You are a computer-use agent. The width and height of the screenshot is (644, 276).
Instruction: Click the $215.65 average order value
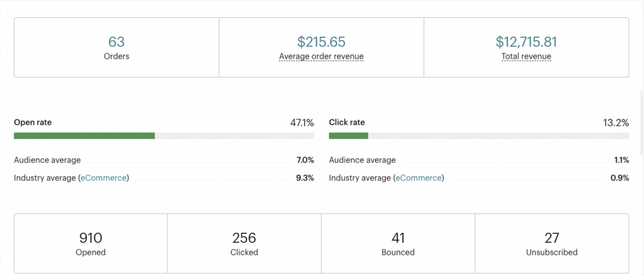point(321,42)
